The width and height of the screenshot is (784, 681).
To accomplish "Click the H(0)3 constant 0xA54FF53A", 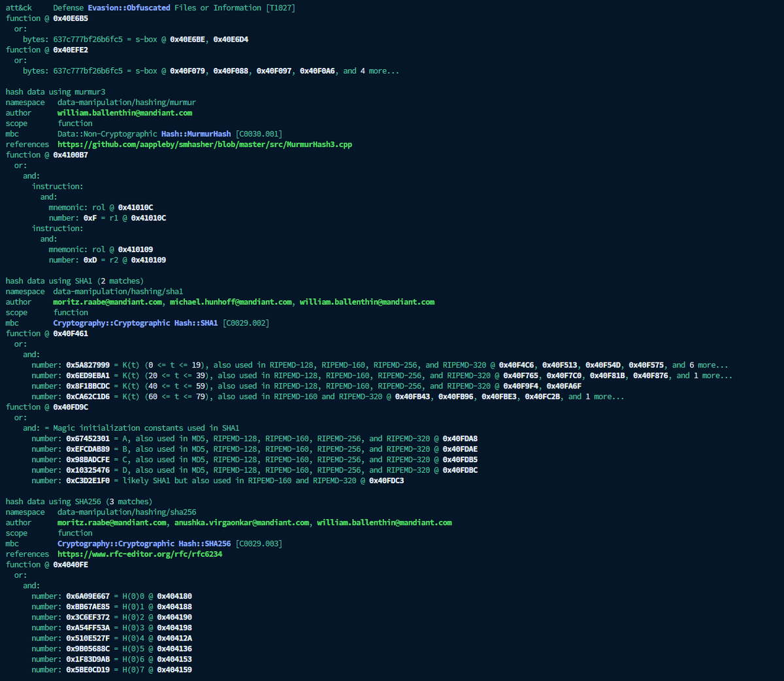I will [x=88, y=627].
